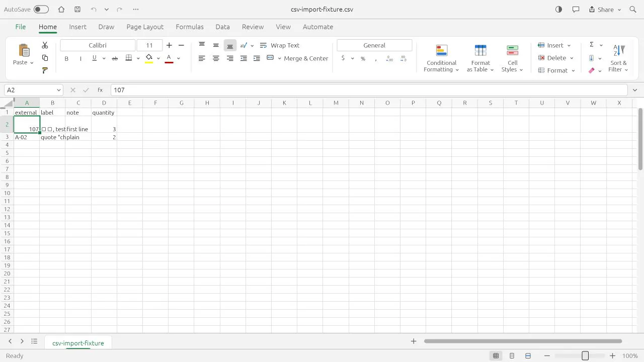The height and width of the screenshot is (362, 644).
Task: Copy selection with the copy icon
Action: click(x=45, y=58)
